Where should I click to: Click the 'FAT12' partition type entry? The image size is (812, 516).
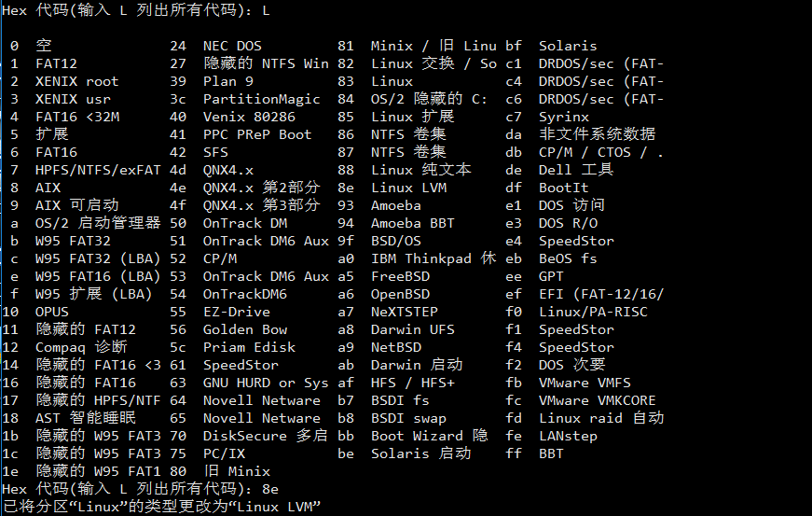click(x=56, y=63)
